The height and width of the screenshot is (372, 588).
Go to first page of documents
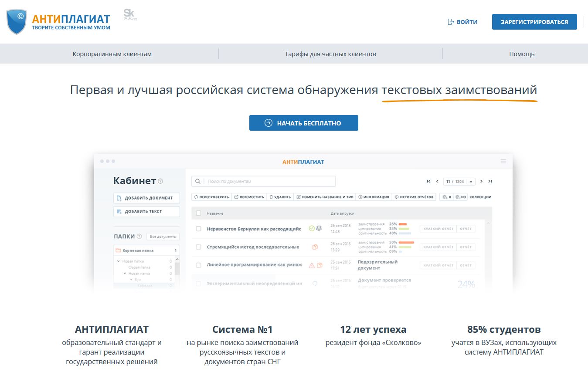pos(428,181)
